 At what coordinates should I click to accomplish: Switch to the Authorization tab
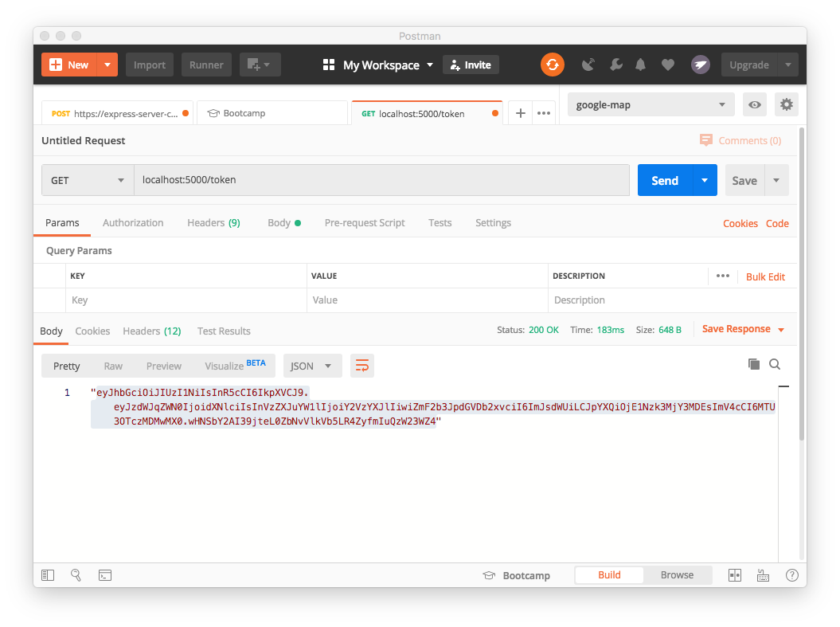point(133,222)
